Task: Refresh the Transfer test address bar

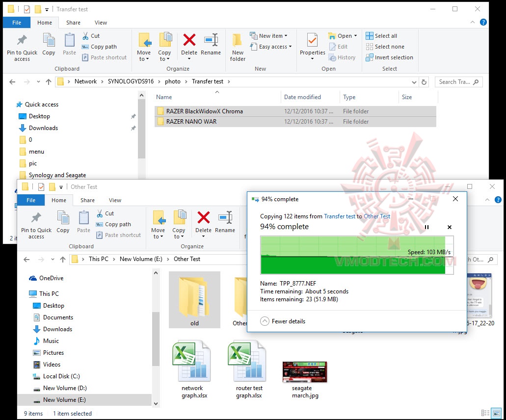Action: (424, 82)
